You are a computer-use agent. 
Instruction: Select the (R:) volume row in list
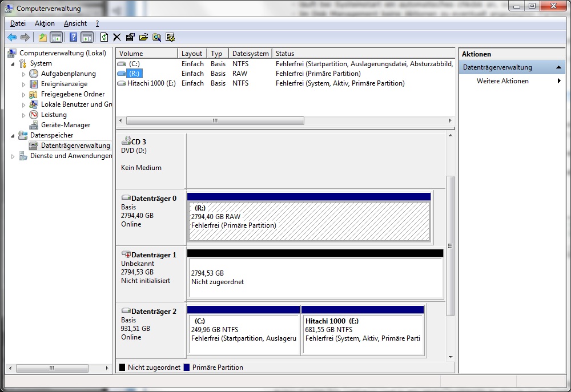point(285,74)
